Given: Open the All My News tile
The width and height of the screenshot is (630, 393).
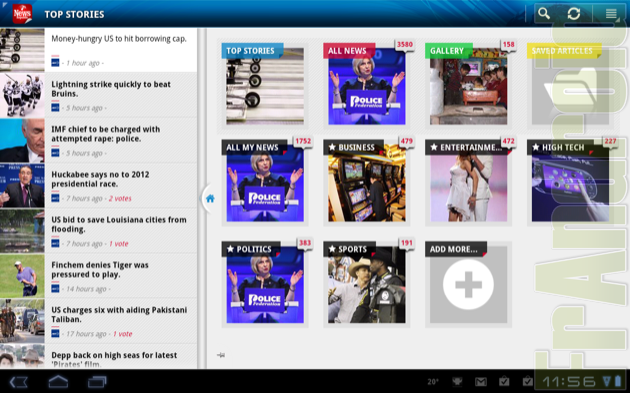Looking at the screenshot, I should [265, 183].
